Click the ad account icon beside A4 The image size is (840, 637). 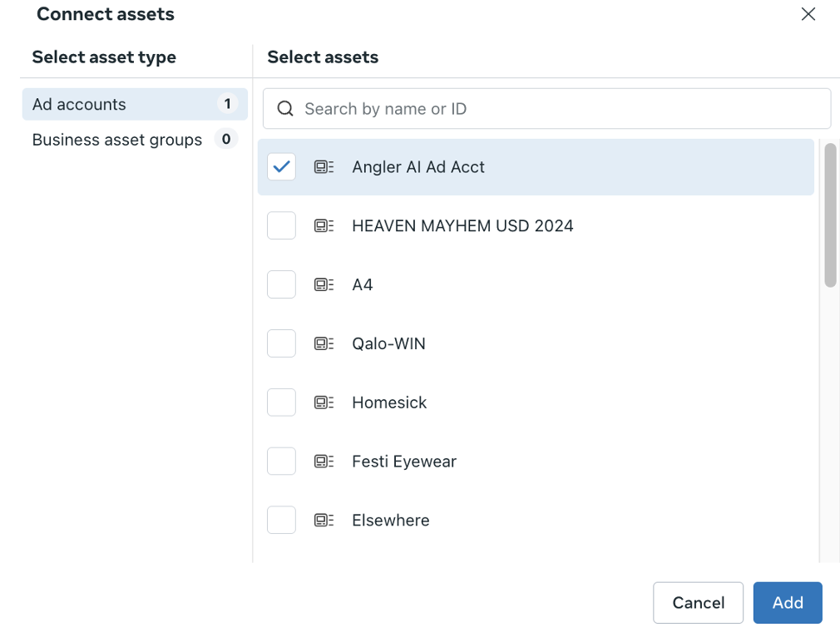[324, 285]
